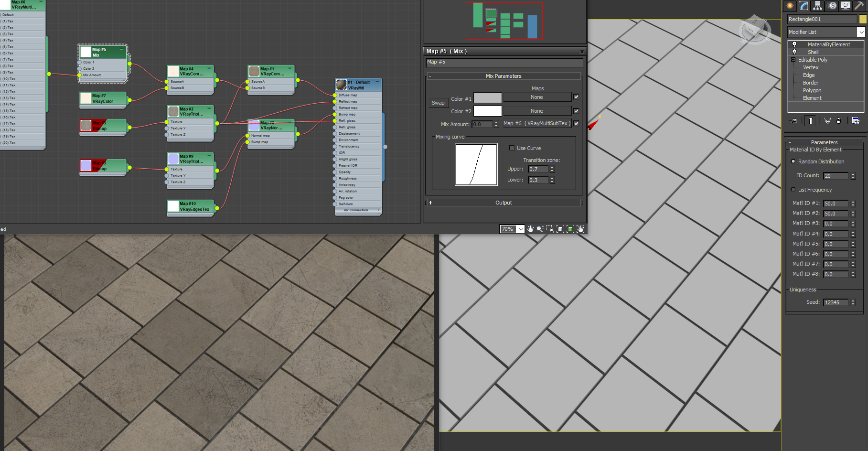Click the viewport ViewCube
This screenshot has height=451, width=868.
click(x=755, y=30)
